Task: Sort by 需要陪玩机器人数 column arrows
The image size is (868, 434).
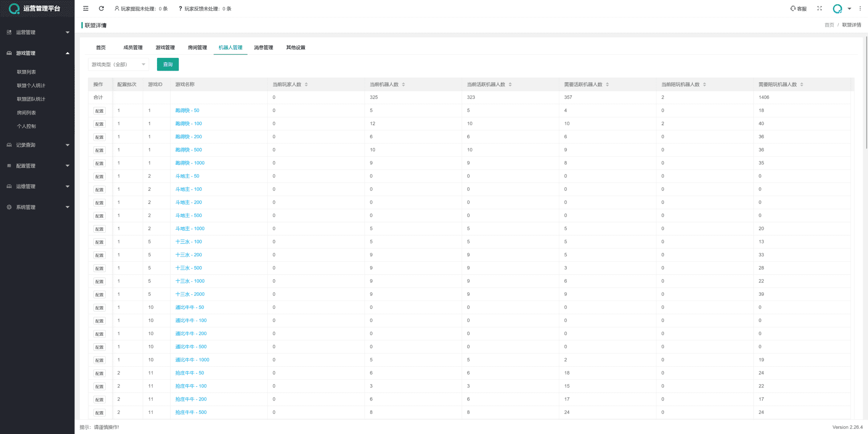Action: click(x=801, y=84)
